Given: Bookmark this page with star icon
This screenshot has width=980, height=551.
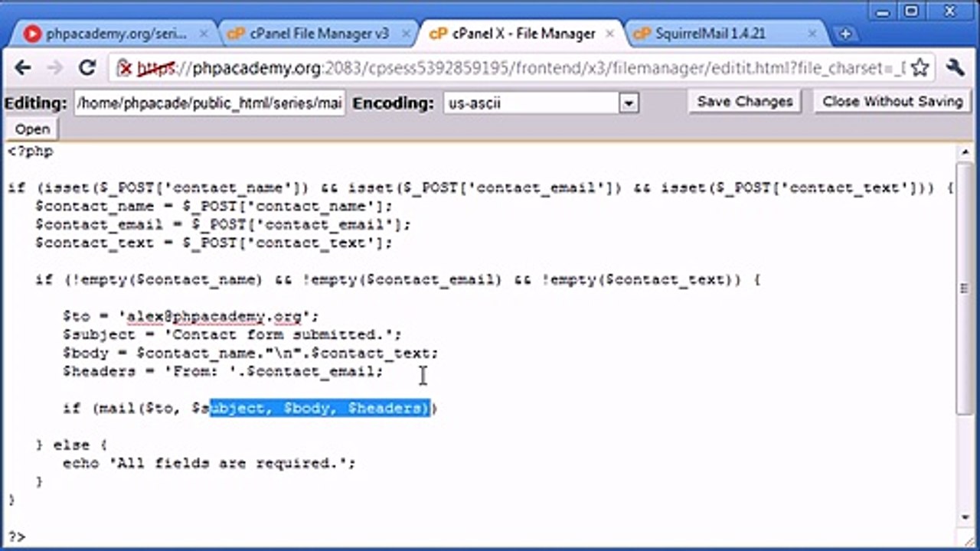Looking at the screenshot, I should 920,68.
